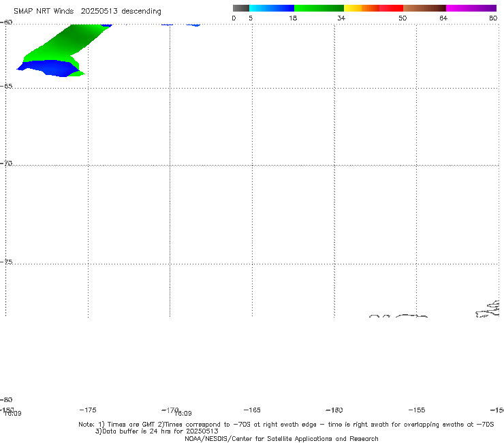504x443 pixels.
Task: Click the color bar label 18
Action: (x=293, y=18)
